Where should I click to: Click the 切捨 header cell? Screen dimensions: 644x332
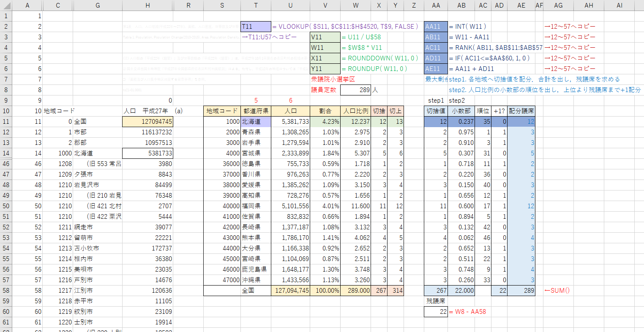pos(379,111)
